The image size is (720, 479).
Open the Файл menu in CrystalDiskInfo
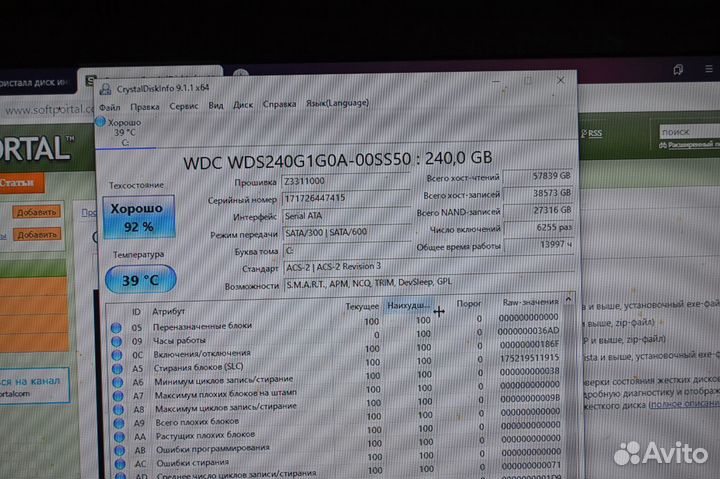click(x=110, y=107)
